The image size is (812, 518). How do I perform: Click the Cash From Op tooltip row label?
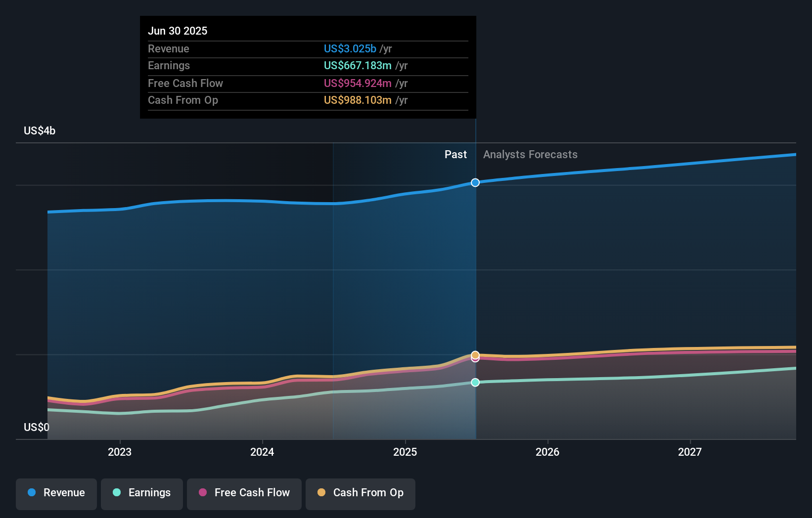pyautogui.click(x=183, y=100)
